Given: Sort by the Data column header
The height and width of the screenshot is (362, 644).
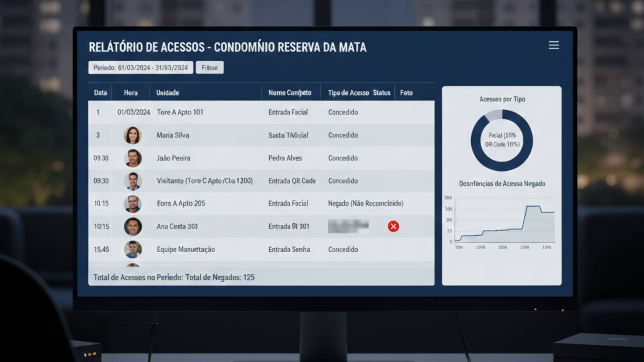Looking at the screenshot, I should pos(100,93).
